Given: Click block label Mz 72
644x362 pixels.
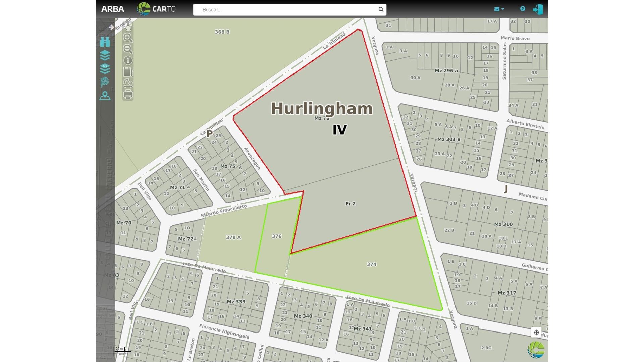Looking at the screenshot, I should (x=185, y=239).
